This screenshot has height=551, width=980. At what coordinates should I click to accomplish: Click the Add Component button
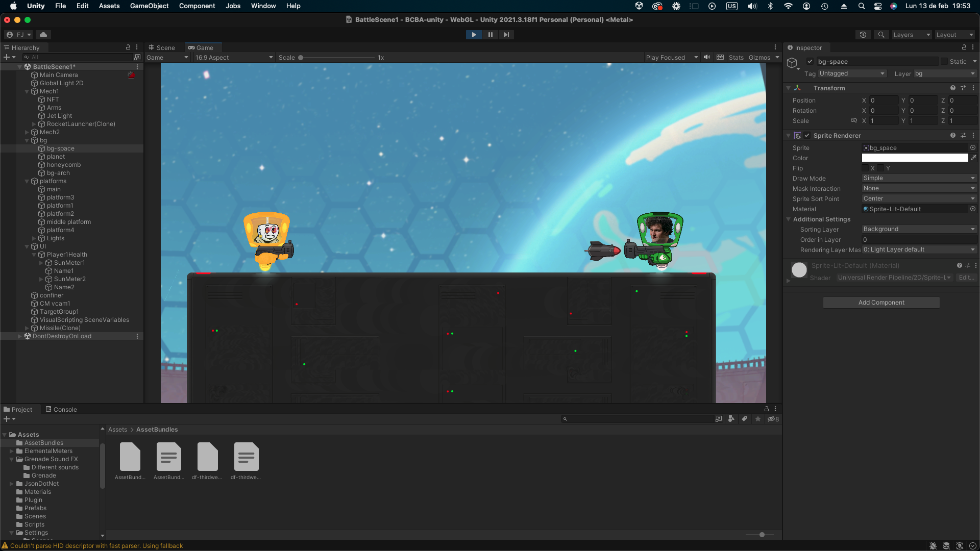coord(881,303)
